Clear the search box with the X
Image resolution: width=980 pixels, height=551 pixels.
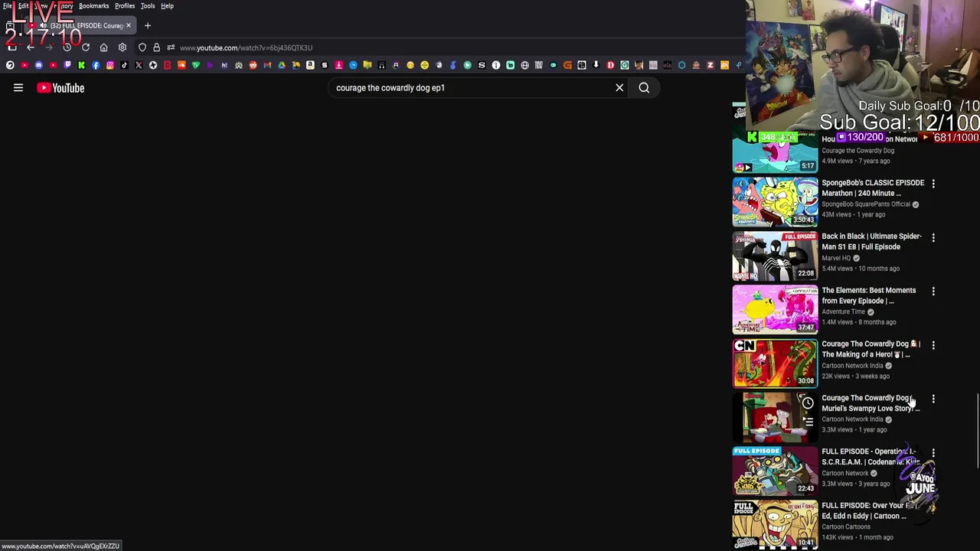click(x=619, y=88)
